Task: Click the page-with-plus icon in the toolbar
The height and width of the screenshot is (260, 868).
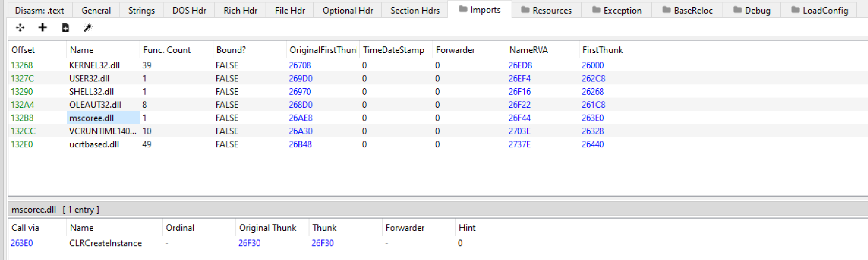Action: point(65,28)
